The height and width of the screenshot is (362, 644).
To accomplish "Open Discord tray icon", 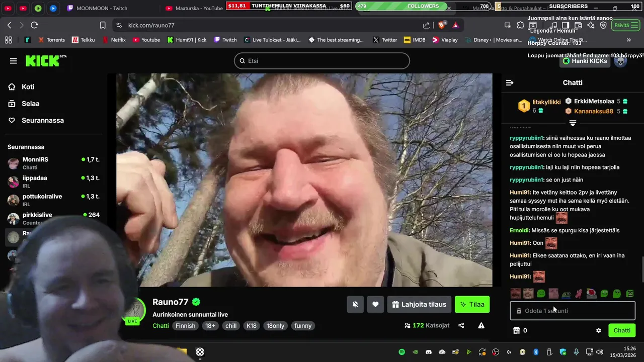I will click(x=429, y=352).
